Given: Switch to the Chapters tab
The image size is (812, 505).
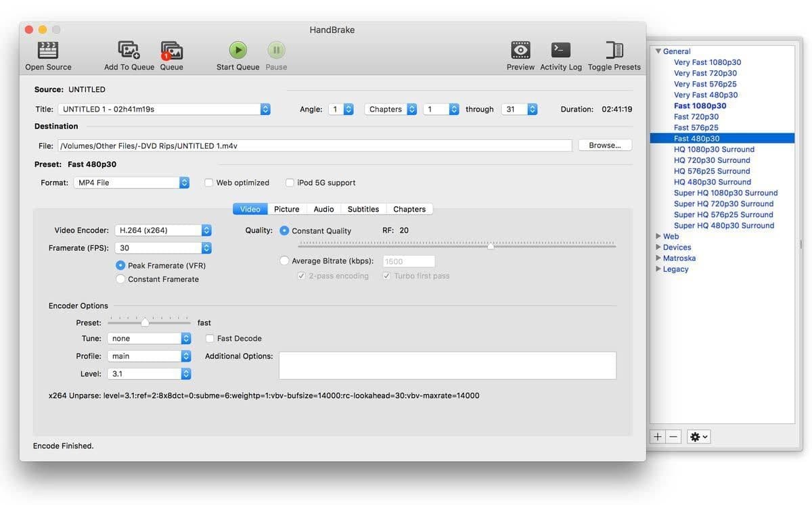Looking at the screenshot, I should [409, 209].
